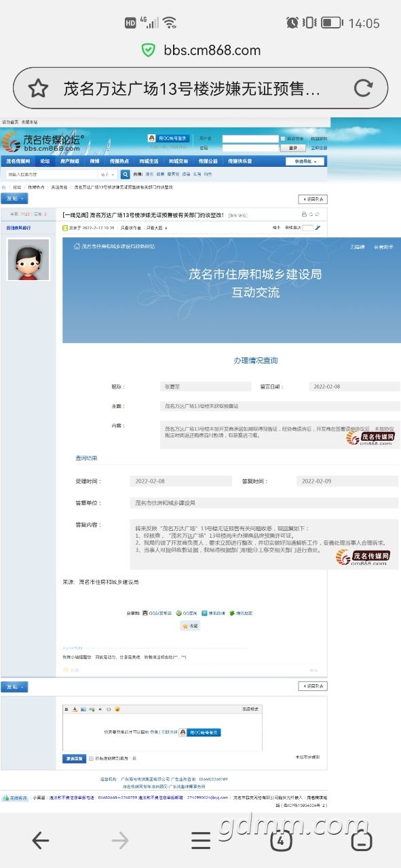Select the 论坛 nav tab
Image resolution: width=401 pixels, height=868 pixels.
click(45, 161)
